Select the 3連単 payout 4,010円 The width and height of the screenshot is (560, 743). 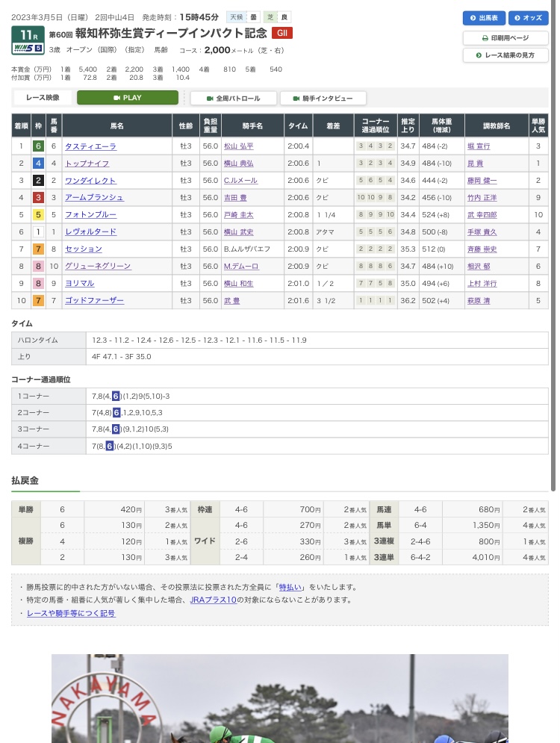pos(486,557)
